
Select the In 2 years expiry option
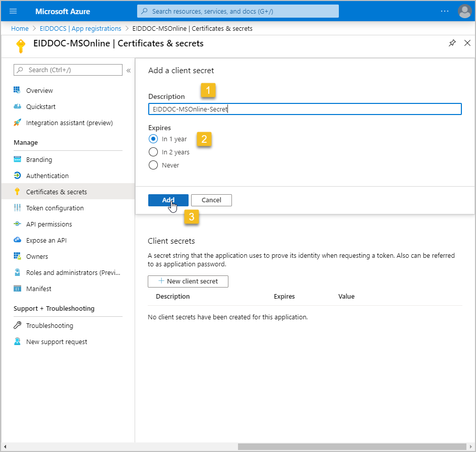tap(153, 152)
